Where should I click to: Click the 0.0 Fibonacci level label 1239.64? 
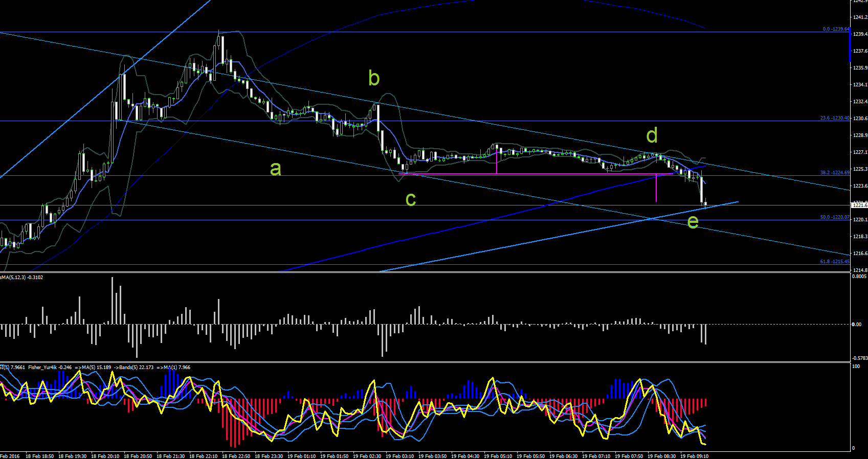point(836,29)
